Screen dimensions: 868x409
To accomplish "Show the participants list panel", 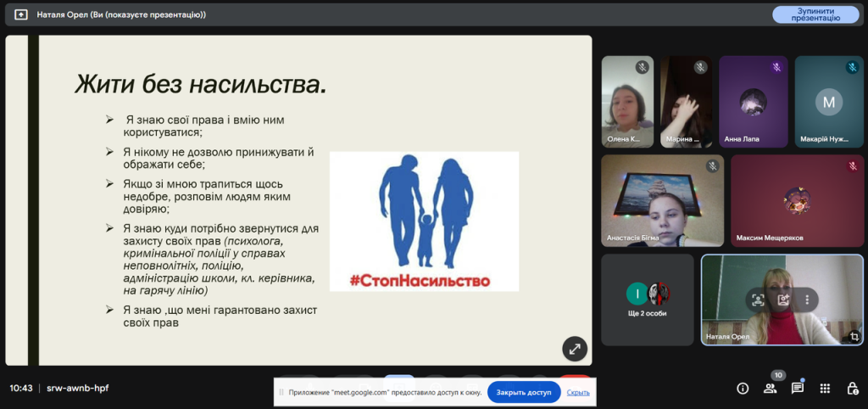I will click(770, 389).
